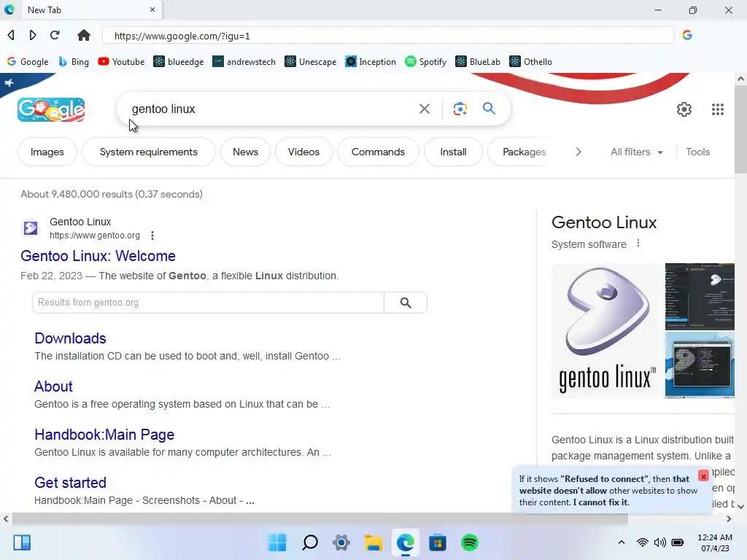
Task: Reload the page with refresh icon
Action: point(55,35)
